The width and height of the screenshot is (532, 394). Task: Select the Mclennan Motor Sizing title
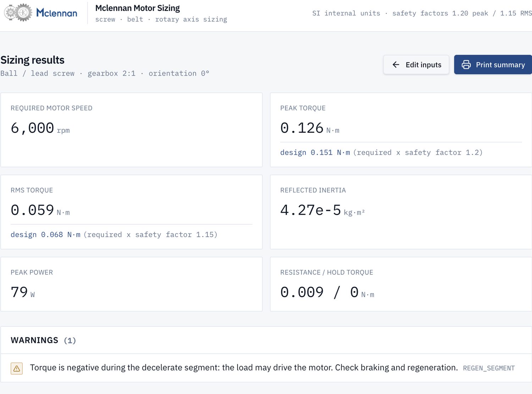coord(138,8)
